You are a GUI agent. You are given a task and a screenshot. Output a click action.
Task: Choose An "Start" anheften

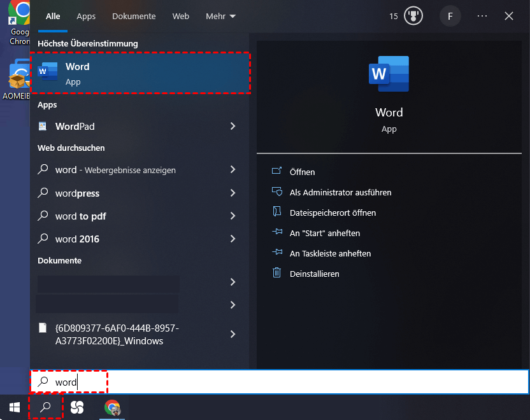325,233
